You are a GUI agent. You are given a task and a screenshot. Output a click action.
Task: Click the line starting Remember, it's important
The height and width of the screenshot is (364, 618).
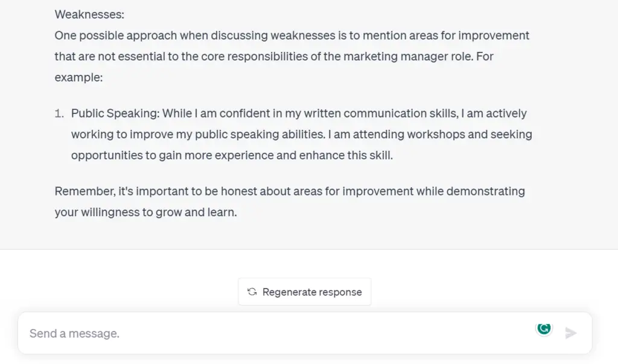coord(290,191)
